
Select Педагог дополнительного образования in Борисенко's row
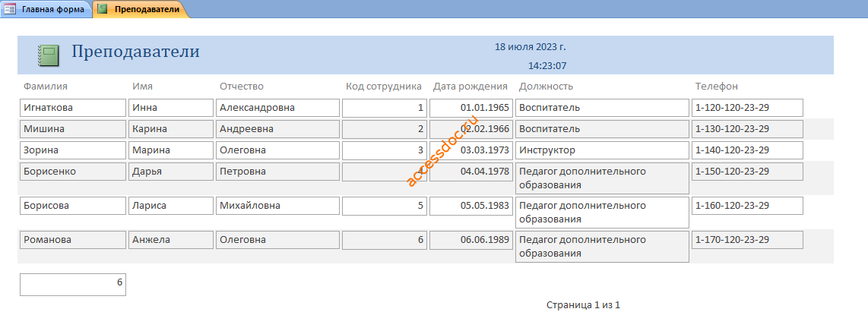(602, 178)
